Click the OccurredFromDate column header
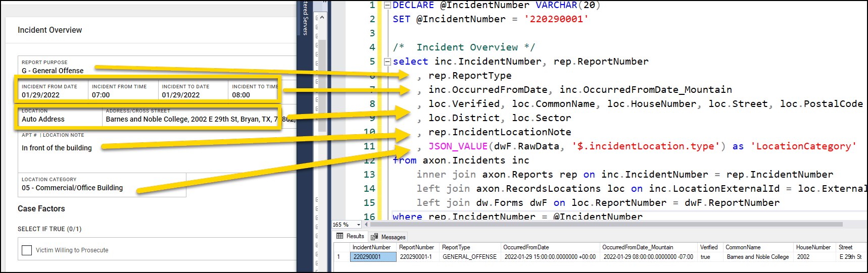The width and height of the screenshot is (868, 273). point(550,247)
